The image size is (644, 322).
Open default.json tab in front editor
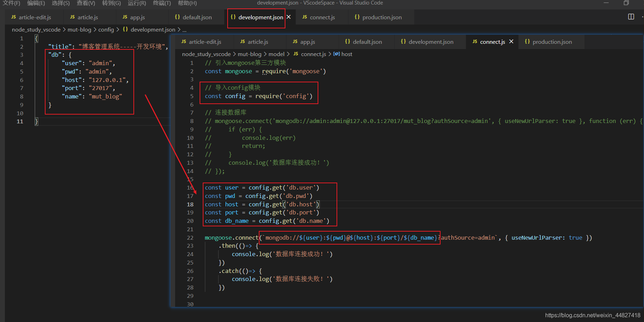[367, 42]
